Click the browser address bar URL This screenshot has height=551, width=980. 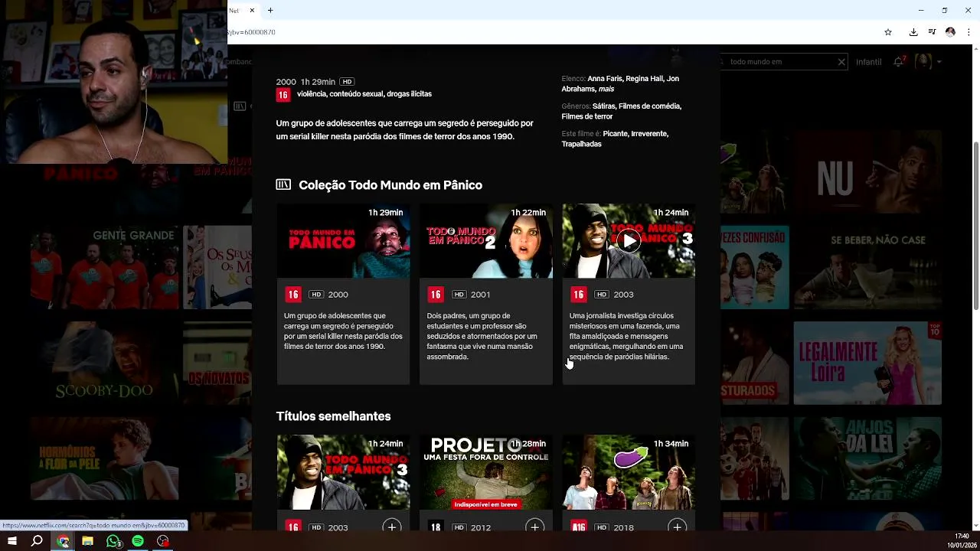pyautogui.click(x=251, y=32)
